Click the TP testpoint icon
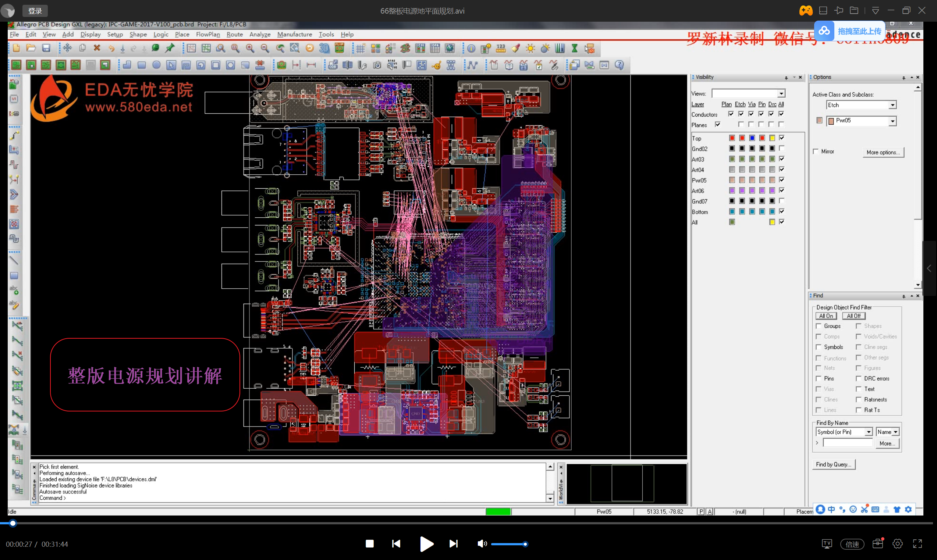Viewport: 937px width, 560px height. point(436,65)
